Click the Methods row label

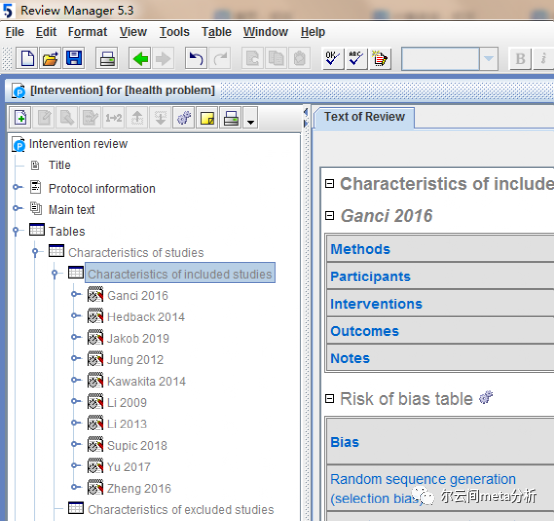tap(360, 249)
